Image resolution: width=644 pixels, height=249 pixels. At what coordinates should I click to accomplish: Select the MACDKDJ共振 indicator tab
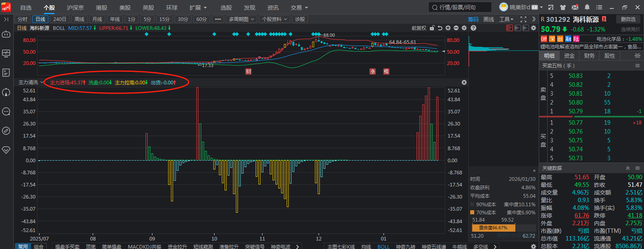coord(144,247)
